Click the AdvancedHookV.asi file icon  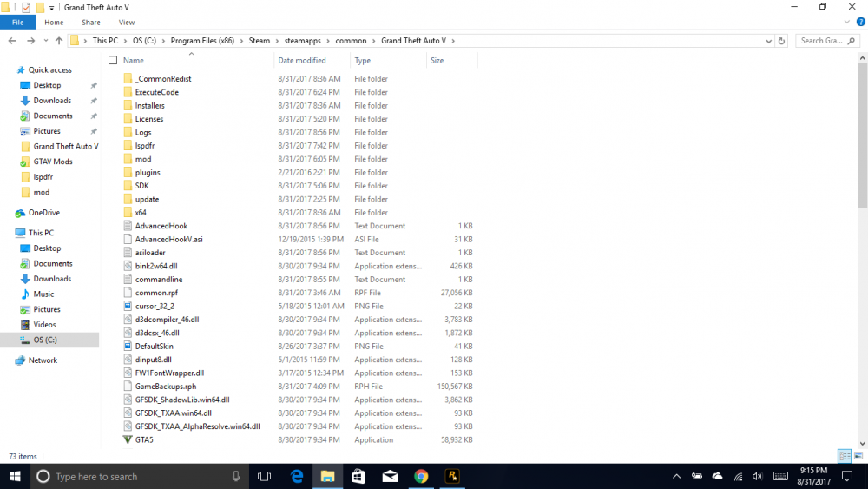(128, 239)
